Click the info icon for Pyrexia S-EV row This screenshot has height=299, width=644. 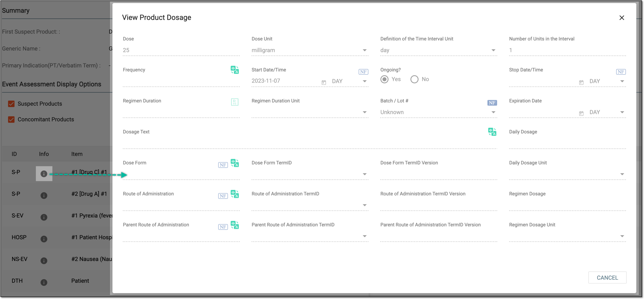tap(44, 217)
